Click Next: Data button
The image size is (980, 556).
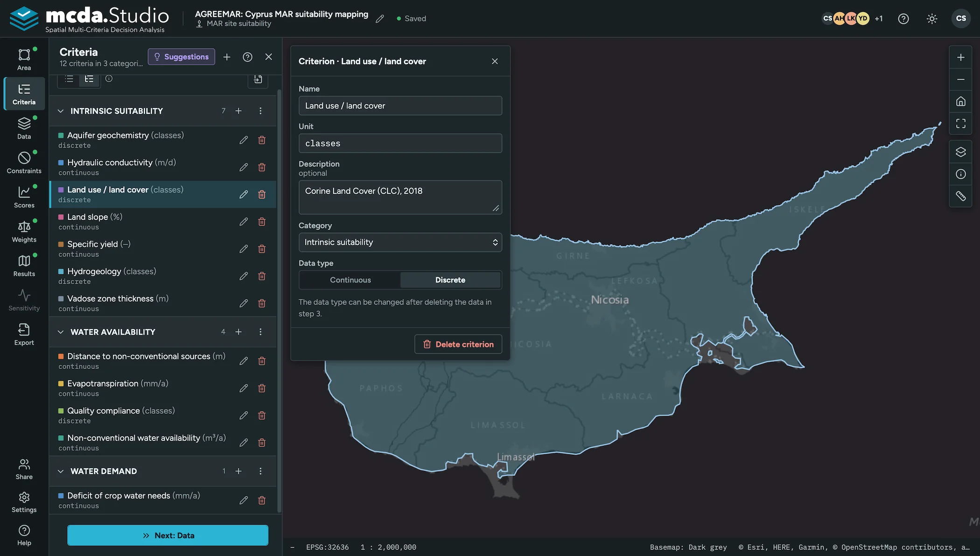point(168,535)
